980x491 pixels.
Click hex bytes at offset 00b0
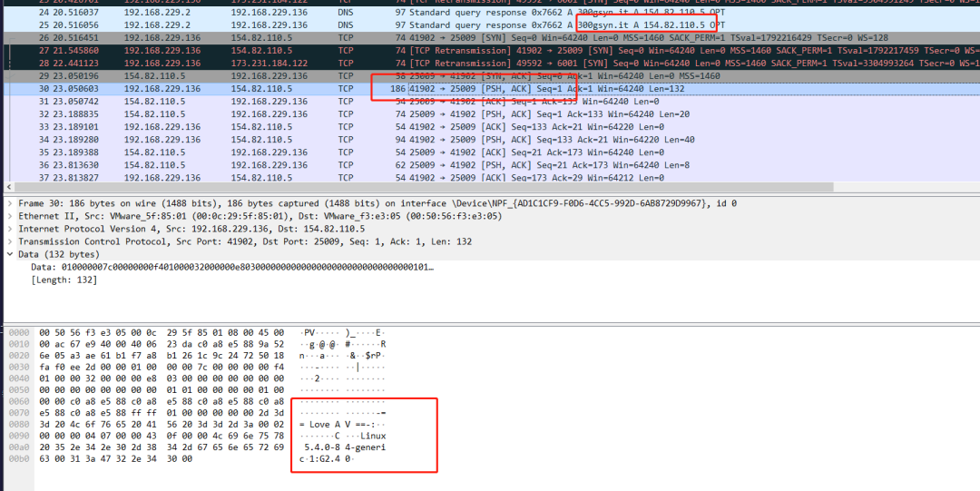(x=115, y=459)
